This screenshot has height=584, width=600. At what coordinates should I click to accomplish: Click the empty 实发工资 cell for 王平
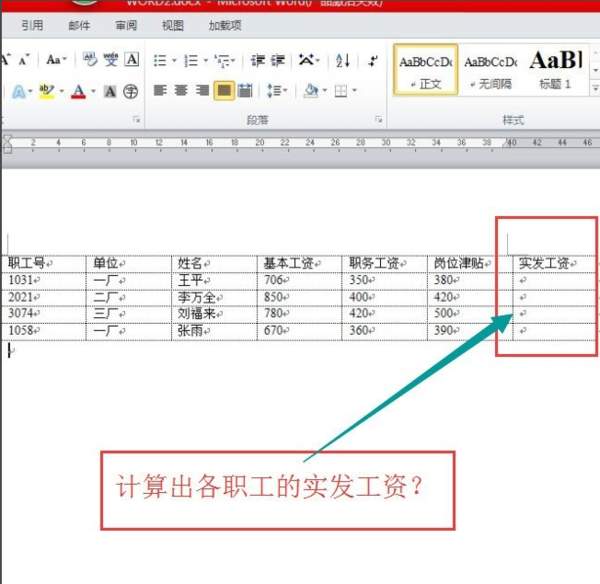(x=554, y=281)
